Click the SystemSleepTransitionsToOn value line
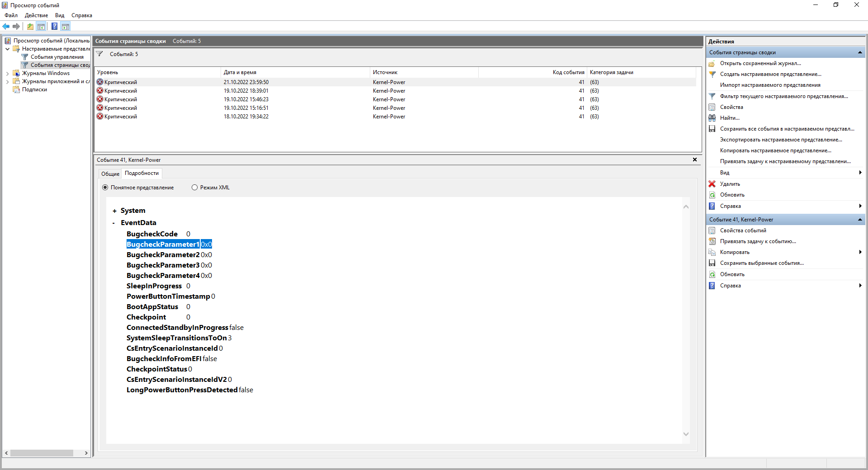Image resolution: width=868 pixels, height=470 pixels. [179, 338]
